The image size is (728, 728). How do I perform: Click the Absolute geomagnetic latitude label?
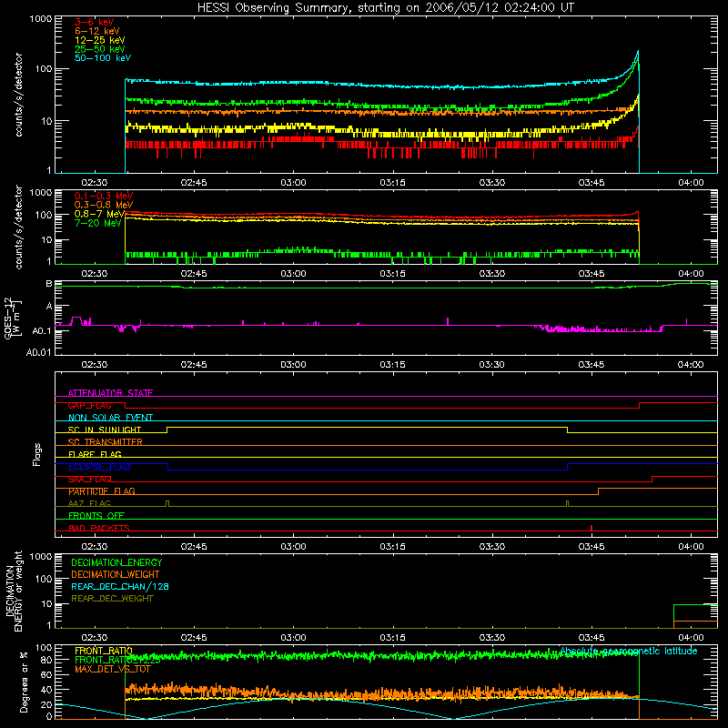click(629, 651)
